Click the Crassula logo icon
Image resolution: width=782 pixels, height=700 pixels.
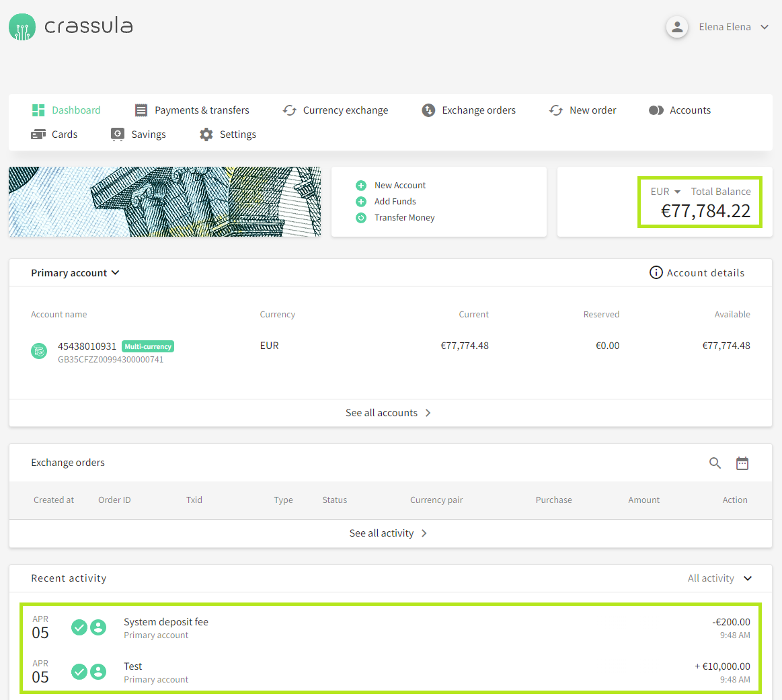click(x=22, y=27)
